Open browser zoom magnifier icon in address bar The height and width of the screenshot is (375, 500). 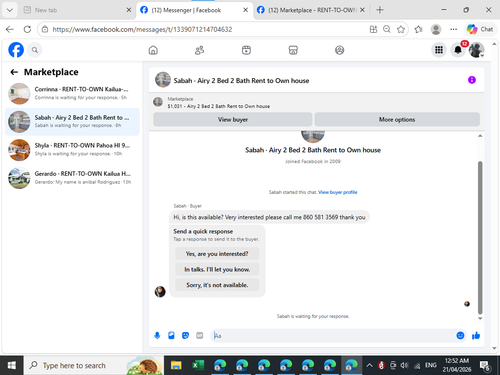387,29
